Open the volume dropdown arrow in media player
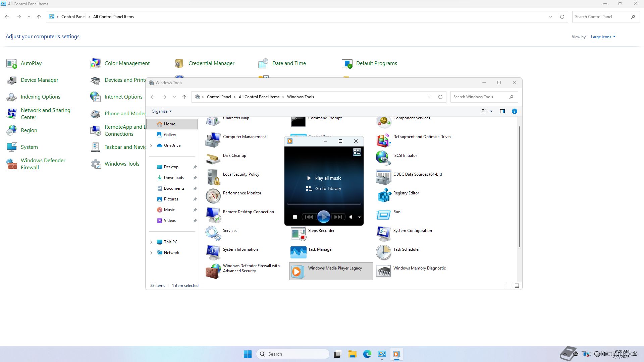Screen dimensions: 644x362 (359, 217)
